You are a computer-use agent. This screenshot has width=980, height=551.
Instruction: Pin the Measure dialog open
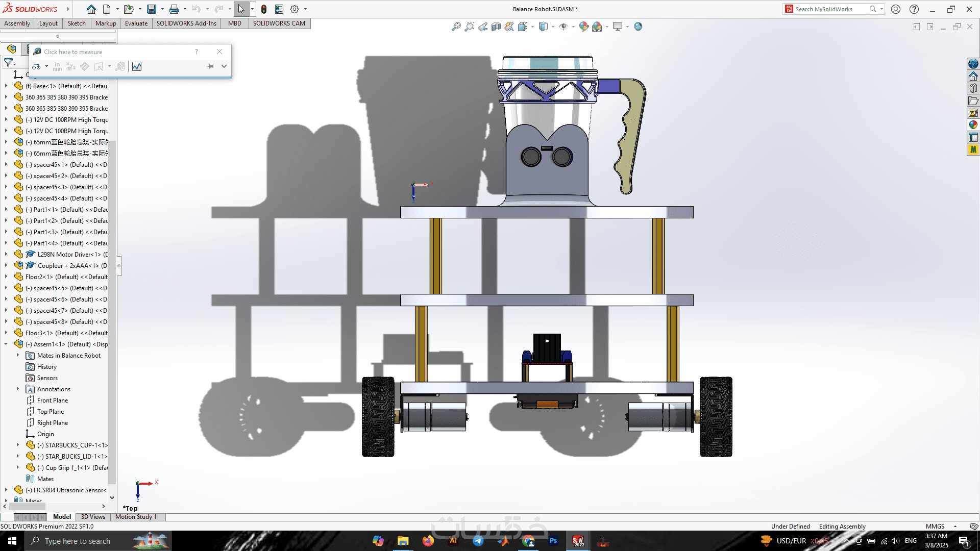click(x=210, y=66)
